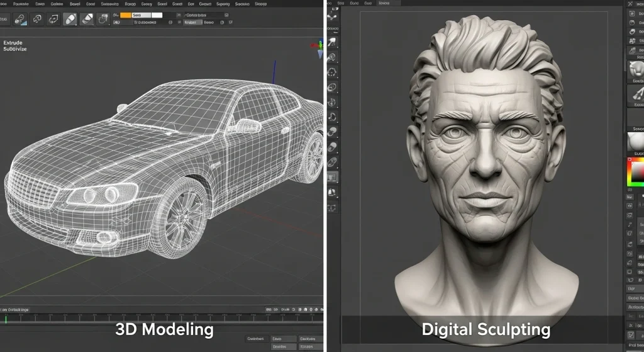Select the brush tool in the sculpting toolbar
Screen dimensions: 644x352
332,42
